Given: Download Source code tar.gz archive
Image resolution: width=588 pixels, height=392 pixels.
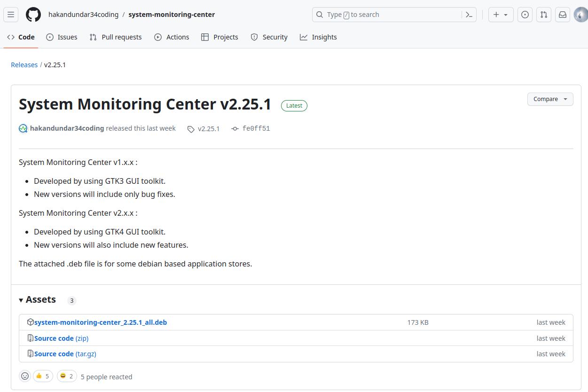Looking at the screenshot, I should click(x=65, y=354).
